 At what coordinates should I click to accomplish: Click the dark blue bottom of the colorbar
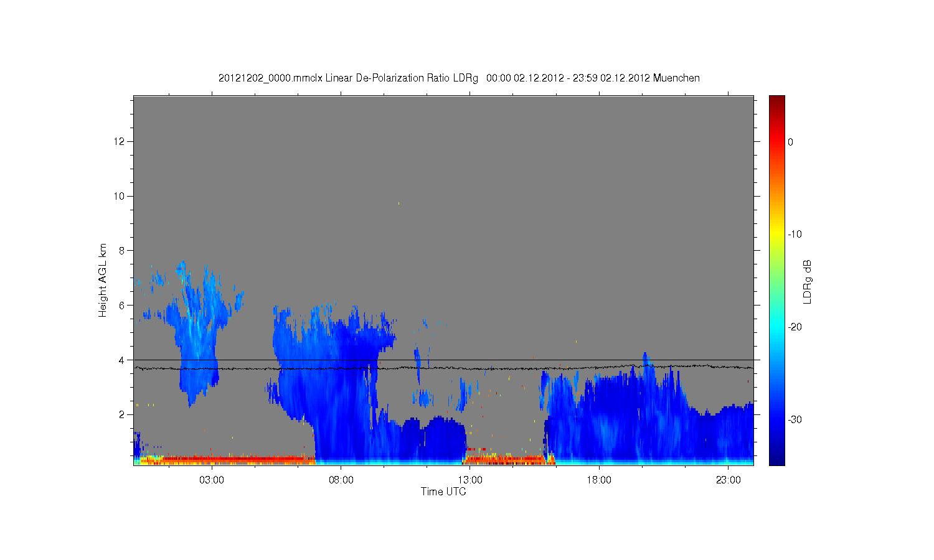tap(777, 459)
